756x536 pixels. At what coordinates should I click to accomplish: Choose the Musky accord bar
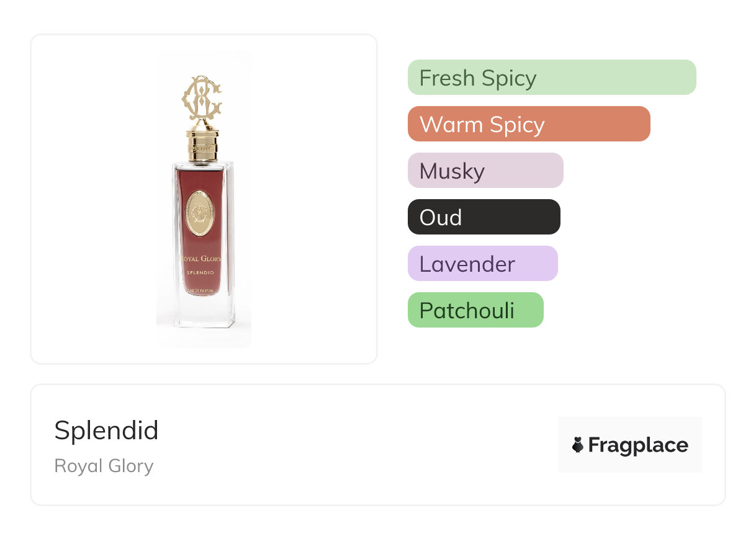(485, 171)
